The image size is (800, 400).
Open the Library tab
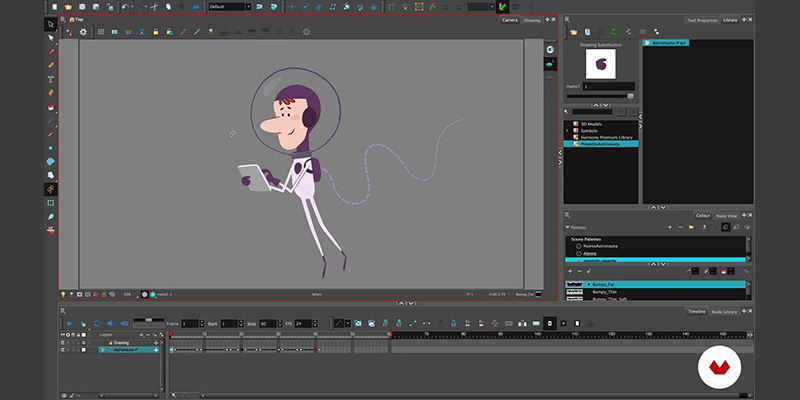(730, 20)
